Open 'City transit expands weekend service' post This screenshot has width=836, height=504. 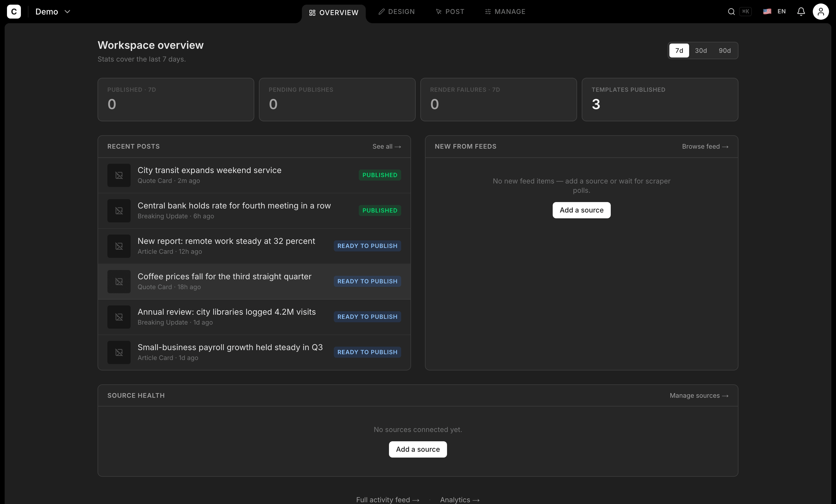coord(254,175)
